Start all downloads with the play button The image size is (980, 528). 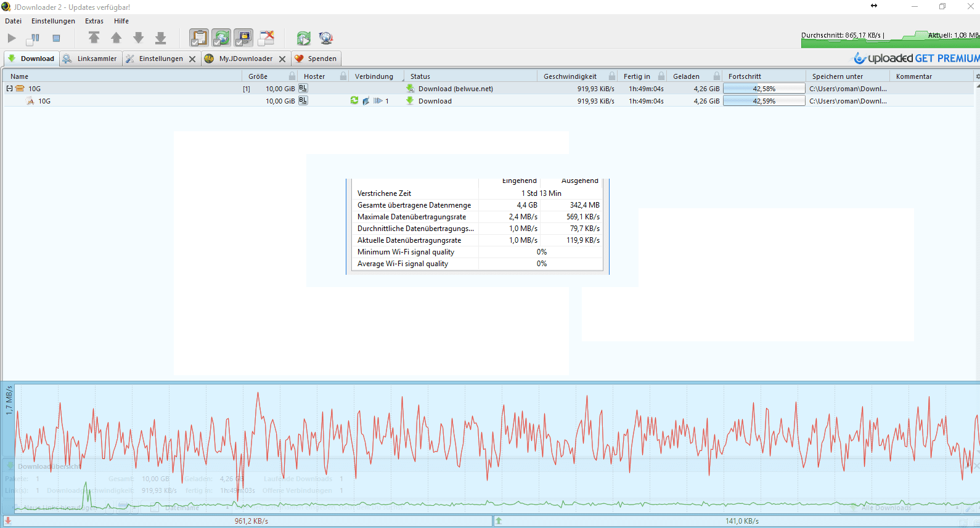click(12, 38)
